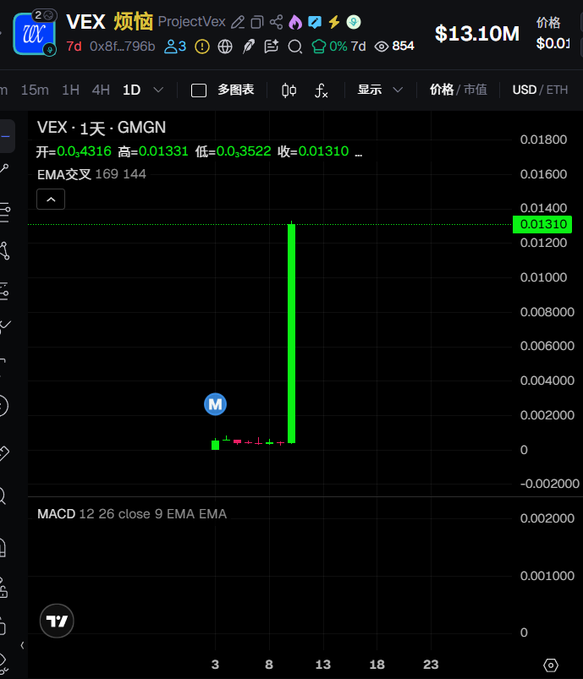The width and height of the screenshot is (583, 679).
Task: Click the VEX token logo avatar
Action: [x=34, y=34]
